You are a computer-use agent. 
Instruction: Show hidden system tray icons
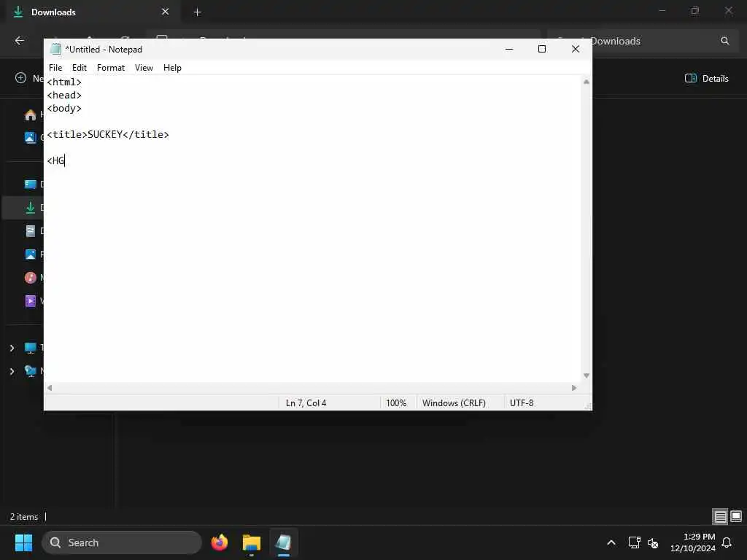pos(611,542)
